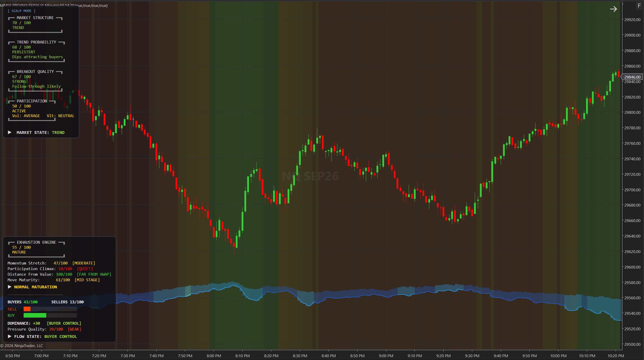Click the 8:10 PM label on time axis

[x=242, y=356]
